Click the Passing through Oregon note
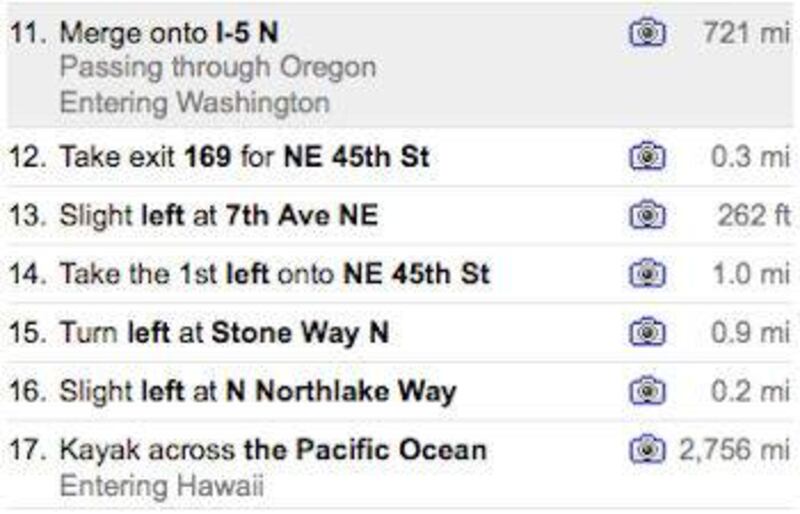Viewport: 800px width, 514px height. coord(217,68)
